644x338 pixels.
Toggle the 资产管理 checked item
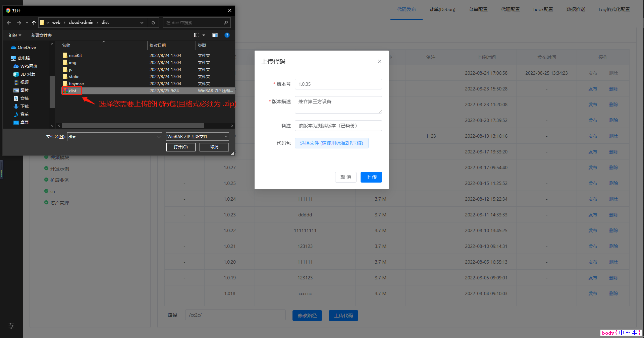46,203
